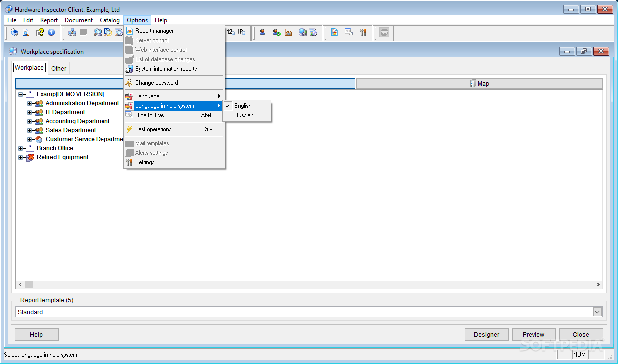This screenshot has height=364, width=618.
Task: Open Report manager from Options menu
Action: (174, 31)
